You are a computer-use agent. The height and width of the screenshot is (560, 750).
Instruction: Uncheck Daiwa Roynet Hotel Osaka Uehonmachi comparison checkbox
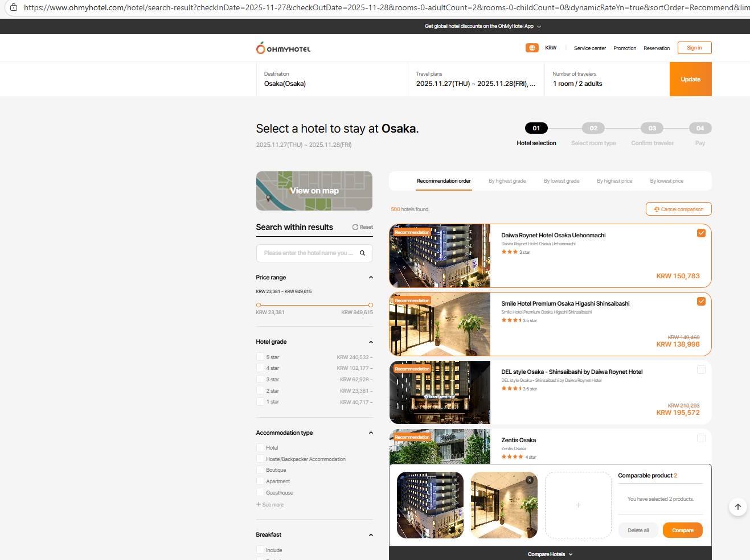coord(701,233)
